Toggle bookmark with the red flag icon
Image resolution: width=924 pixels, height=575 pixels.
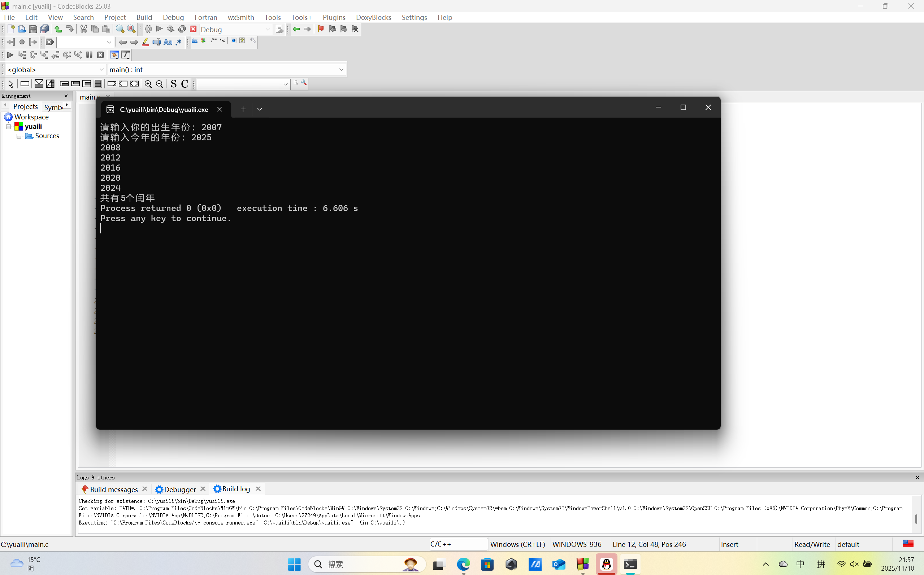point(320,29)
